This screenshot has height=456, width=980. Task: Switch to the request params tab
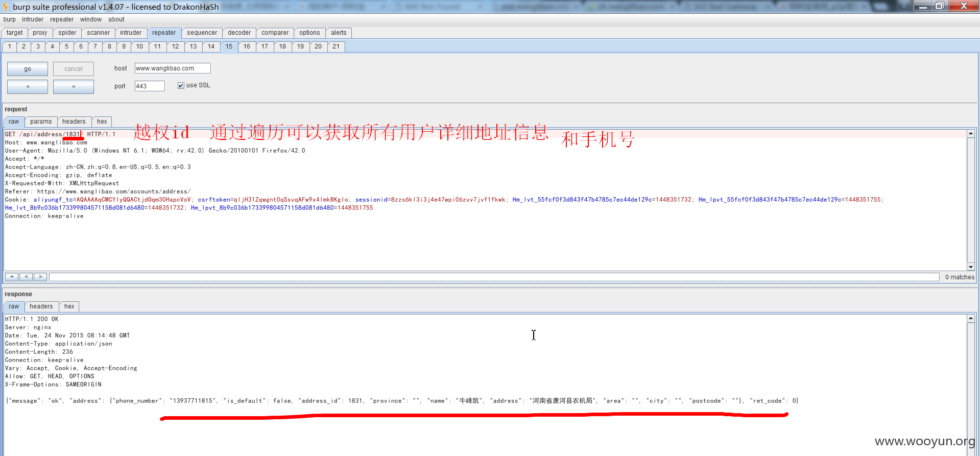coord(41,122)
